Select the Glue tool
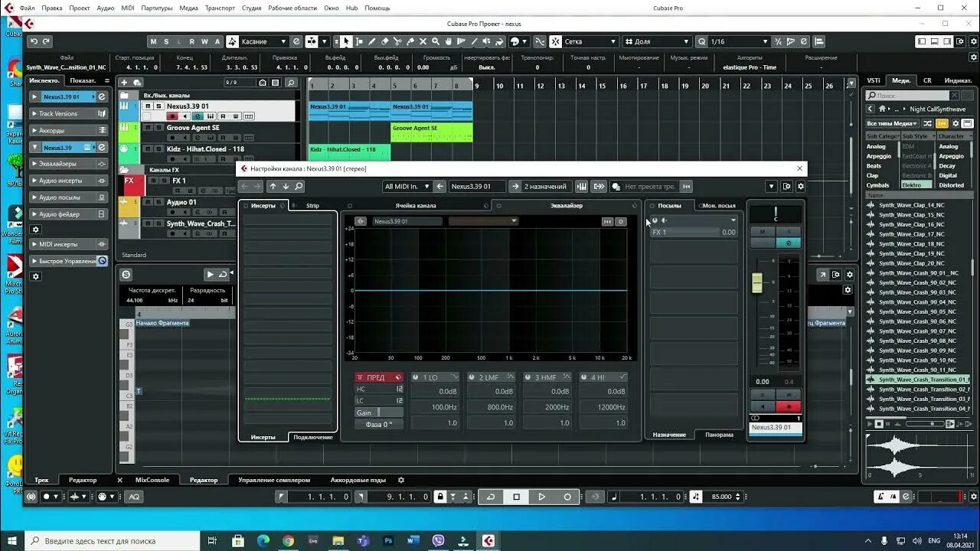980x551 pixels. 411,41
